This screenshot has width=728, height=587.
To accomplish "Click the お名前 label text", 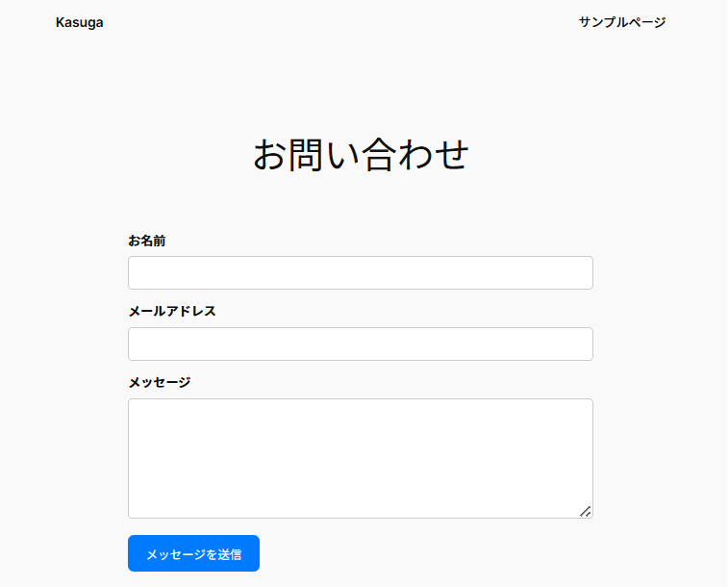I will tap(147, 241).
